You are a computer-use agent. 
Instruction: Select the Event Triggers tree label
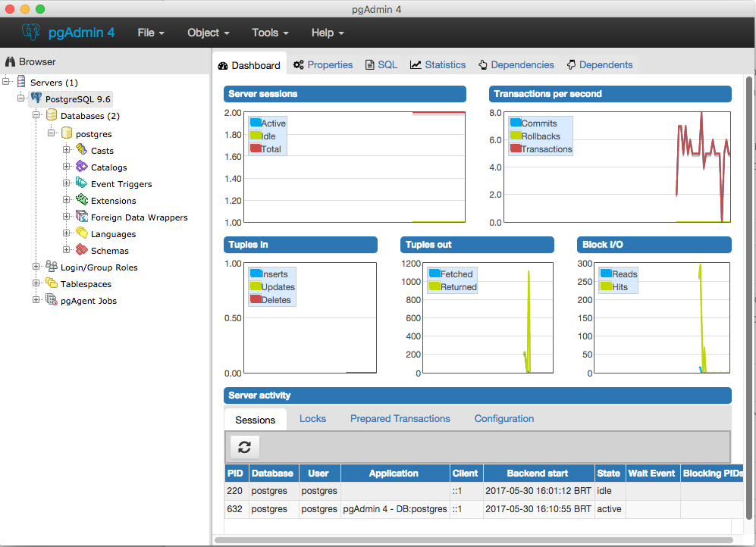[x=121, y=184]
